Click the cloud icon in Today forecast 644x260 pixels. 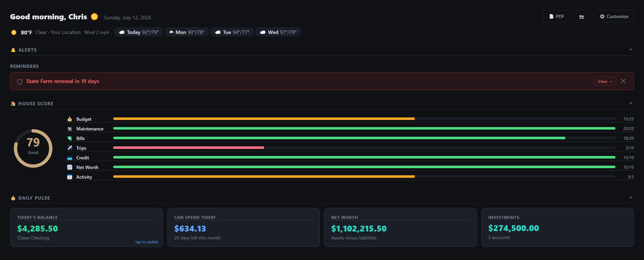[x=122, y=32]
